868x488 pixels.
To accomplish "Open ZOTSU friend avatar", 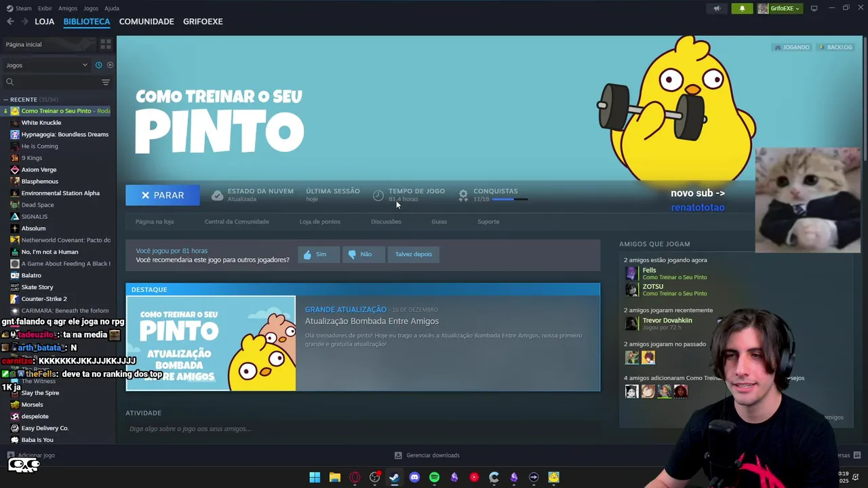I will [x=631, y=289].
